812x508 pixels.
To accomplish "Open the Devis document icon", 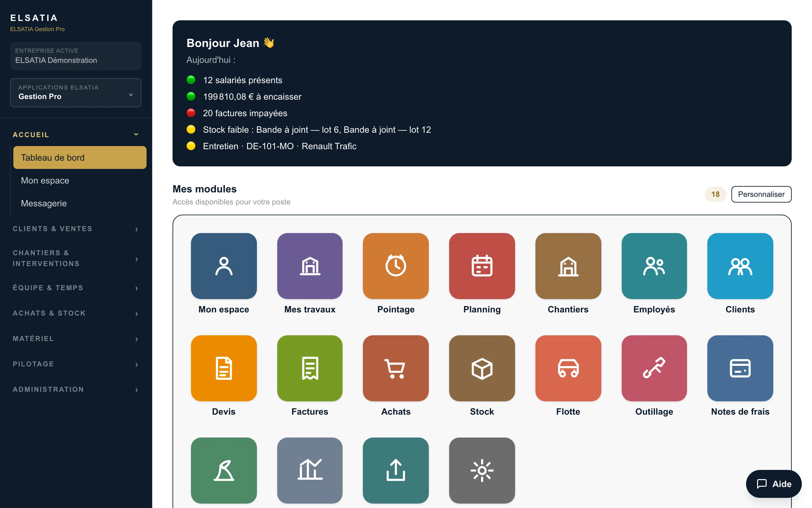I will [x=224, y=368].
